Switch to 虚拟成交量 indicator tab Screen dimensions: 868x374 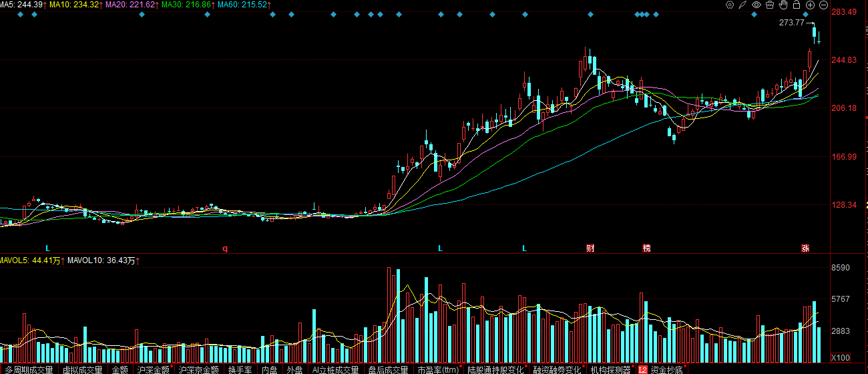(x=82, y=369)
